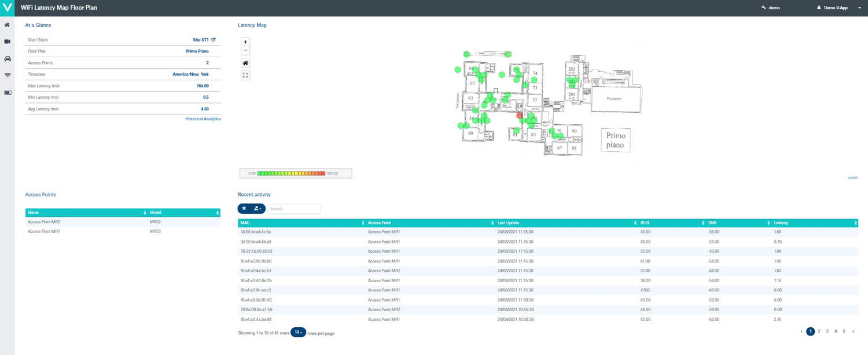This screenshot has width=868, height=355.
Task: Reset map view with the home control
Action: tap(245, 62)
